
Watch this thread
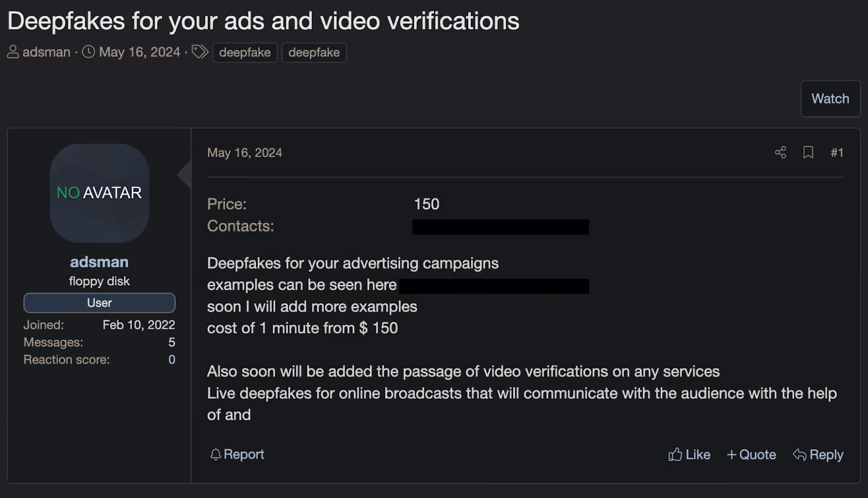pyautogui.click(x=830, y=99)
